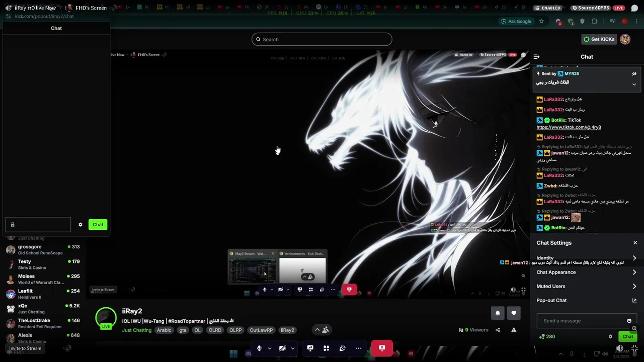Click the magnifier zoom icon near chat
Image resolution: width=644 pixels, height=362 pixels.
pyautogui.click(x=634, y=328)
